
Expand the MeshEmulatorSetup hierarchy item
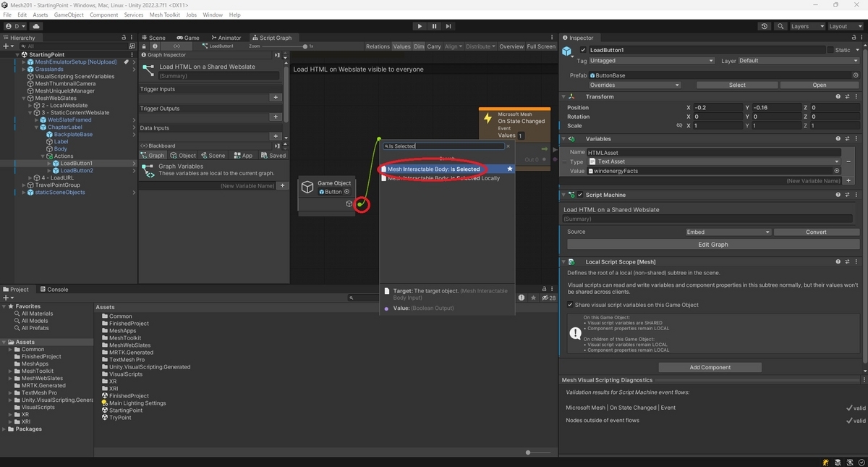pos(24,62)
